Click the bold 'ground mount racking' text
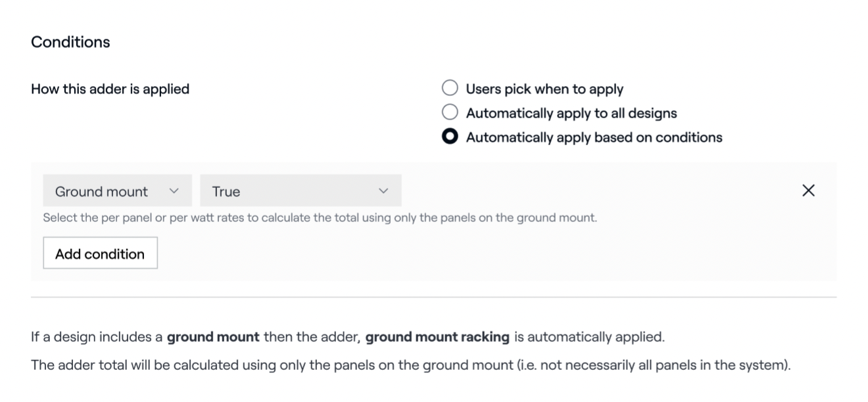The image size is (868, 402). click(x=437, y=338)
